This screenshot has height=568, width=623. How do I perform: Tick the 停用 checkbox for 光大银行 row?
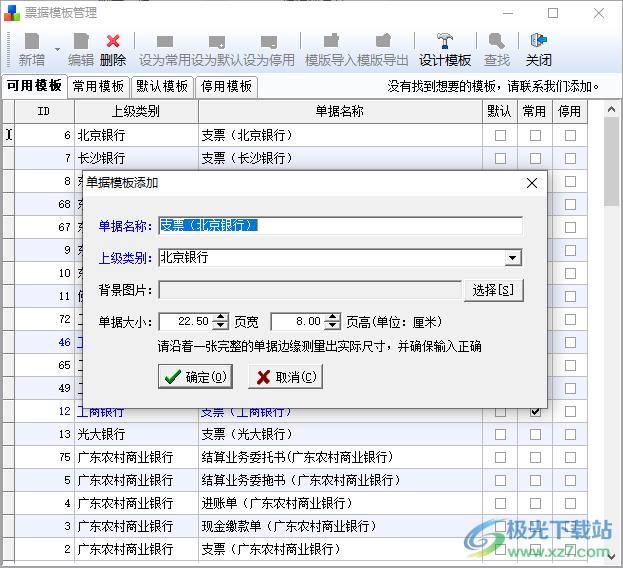coord(570,435)
